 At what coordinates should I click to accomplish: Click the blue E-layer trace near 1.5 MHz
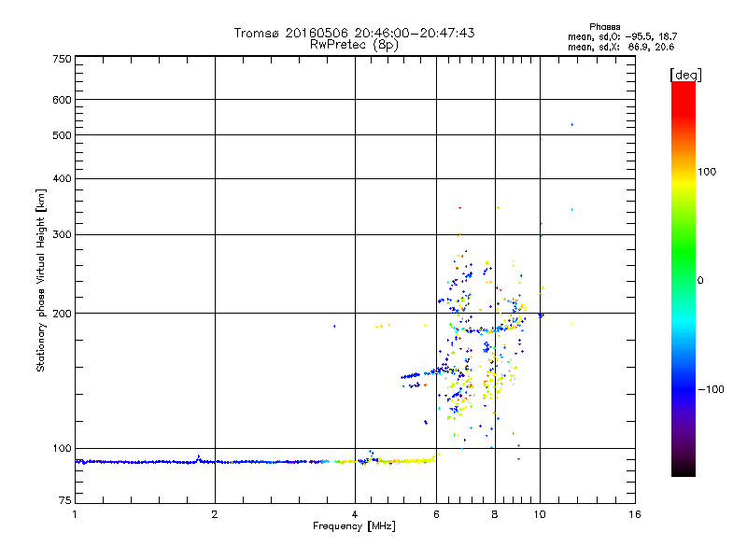[x=157, y=462]
